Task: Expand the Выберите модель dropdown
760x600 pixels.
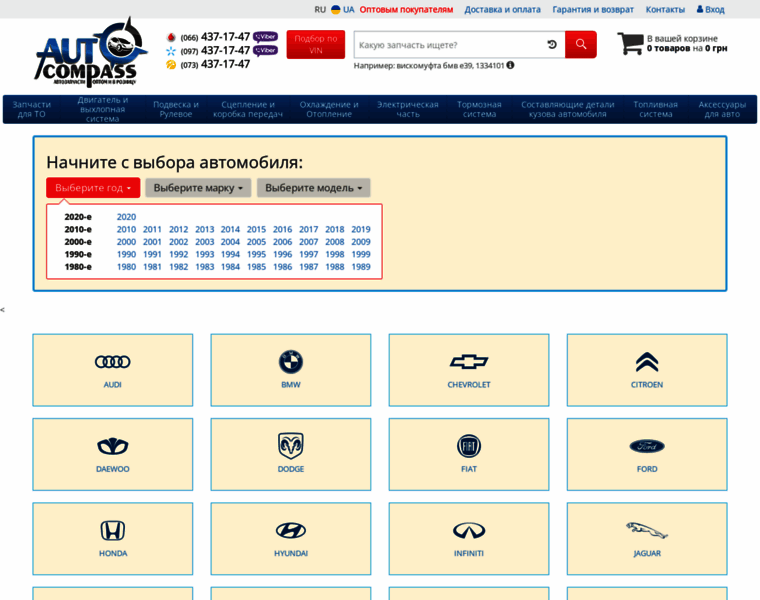Action: [314, 188]
